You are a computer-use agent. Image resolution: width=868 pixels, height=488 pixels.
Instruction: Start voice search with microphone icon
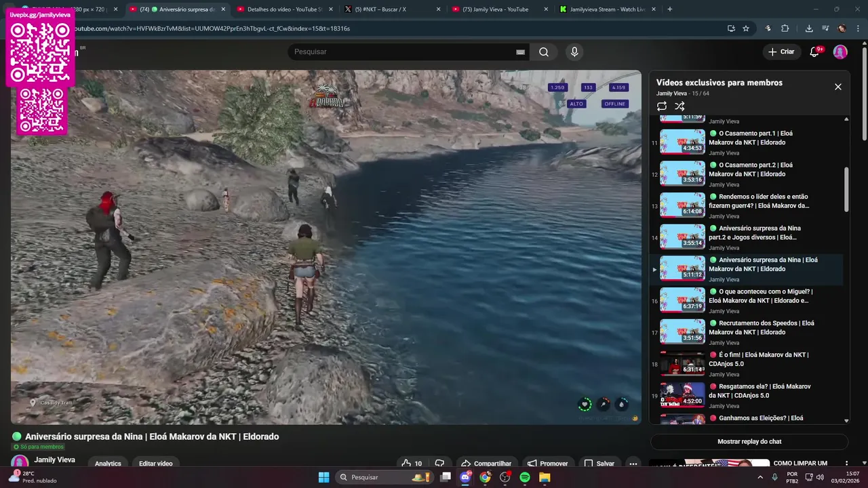point(574,52)
